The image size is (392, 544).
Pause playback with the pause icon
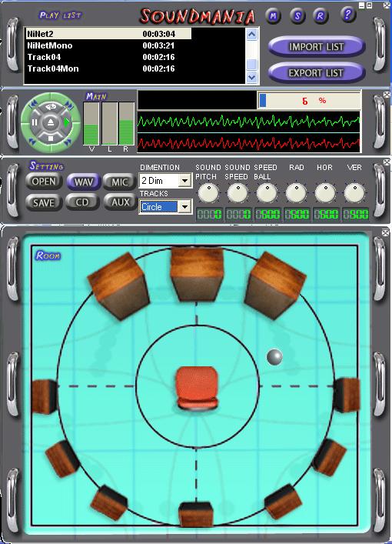pyautogui.click(x=35, y=122)
